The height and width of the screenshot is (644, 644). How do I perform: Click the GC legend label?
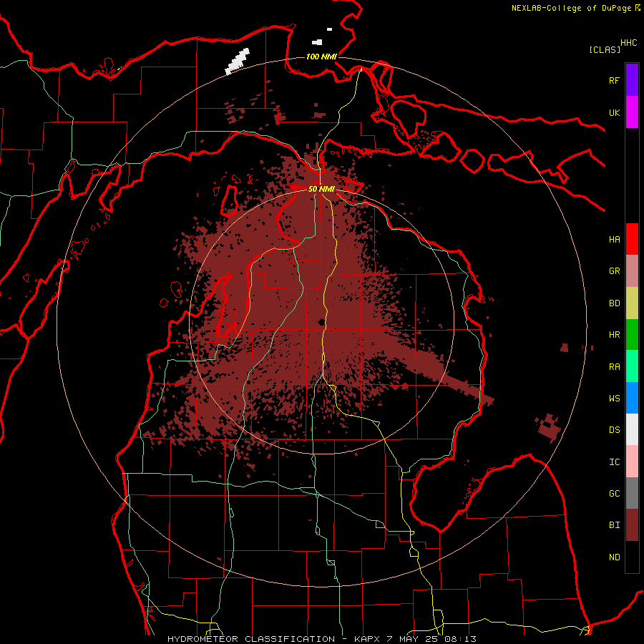tap(614, 494)
